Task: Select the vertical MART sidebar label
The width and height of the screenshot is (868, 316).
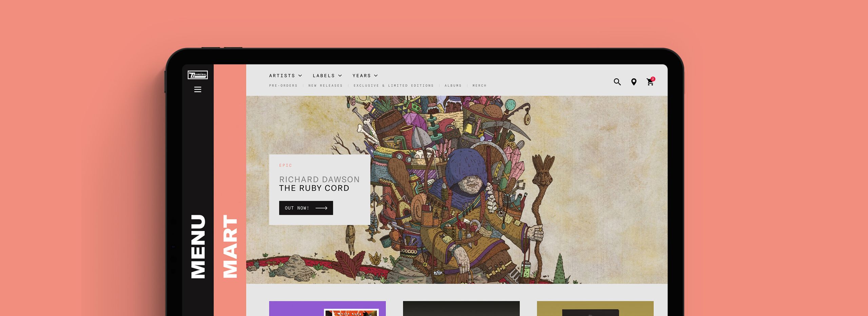Action: pyautogui.click(x=230, y=247)
